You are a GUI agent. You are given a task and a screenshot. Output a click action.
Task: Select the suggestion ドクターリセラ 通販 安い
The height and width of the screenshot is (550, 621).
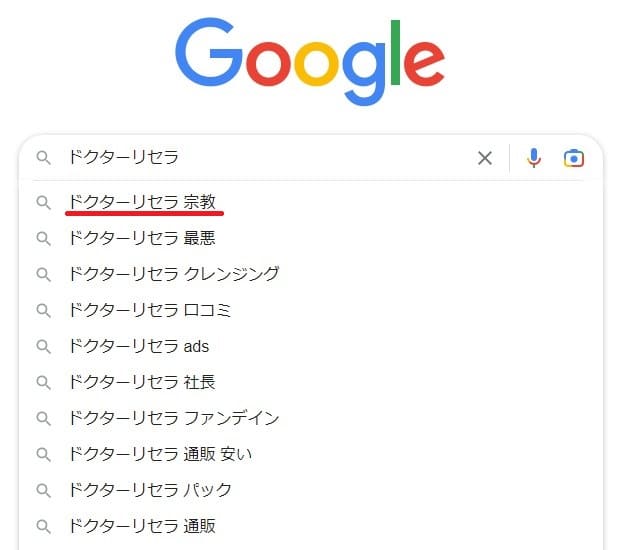(x=160, y=454)
